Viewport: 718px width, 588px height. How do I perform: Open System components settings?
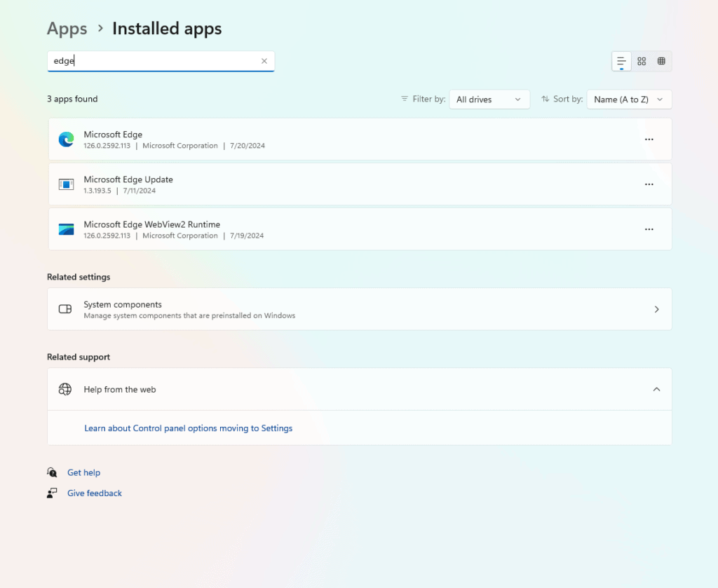point(360,309)
